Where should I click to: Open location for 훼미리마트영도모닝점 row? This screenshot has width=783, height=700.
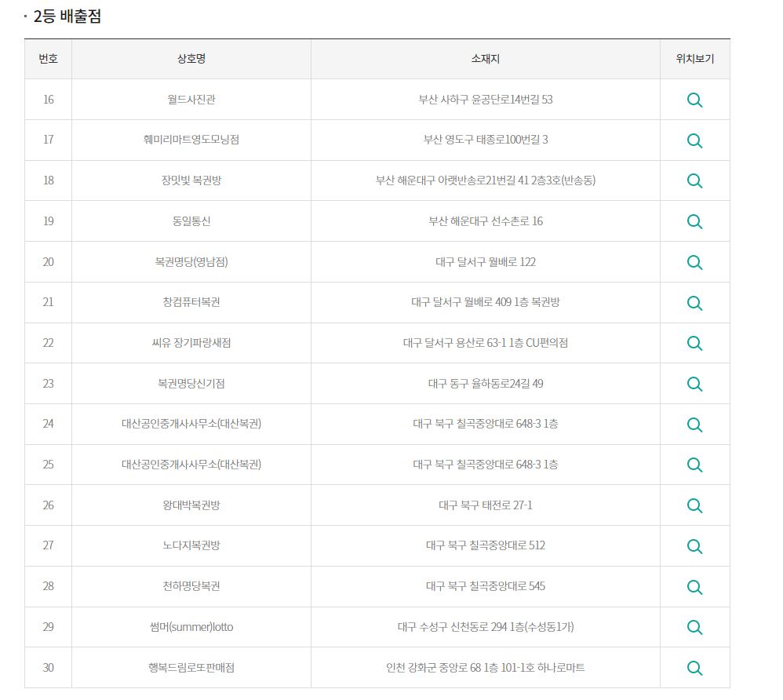click(694, 140)
